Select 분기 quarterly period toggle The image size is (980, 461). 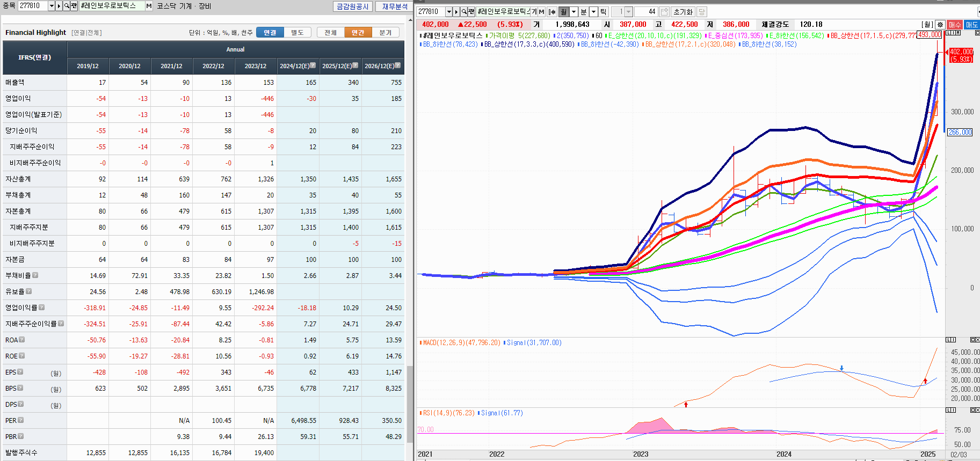385,33
